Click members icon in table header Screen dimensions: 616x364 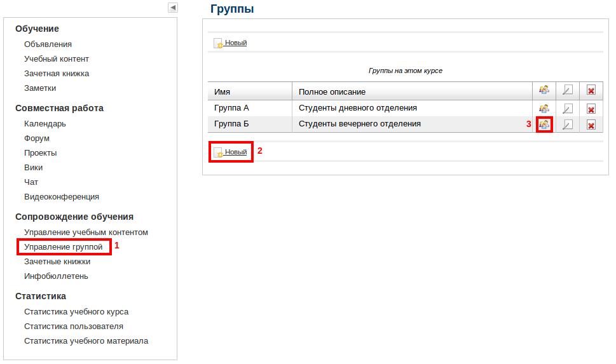[544, 90]
